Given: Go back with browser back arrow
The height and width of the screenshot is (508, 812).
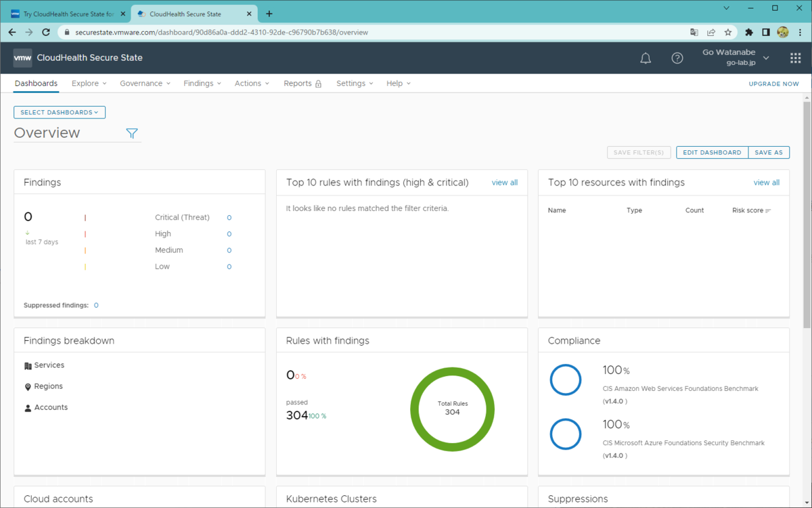Looking at the screenshot, I should (12, 32).
